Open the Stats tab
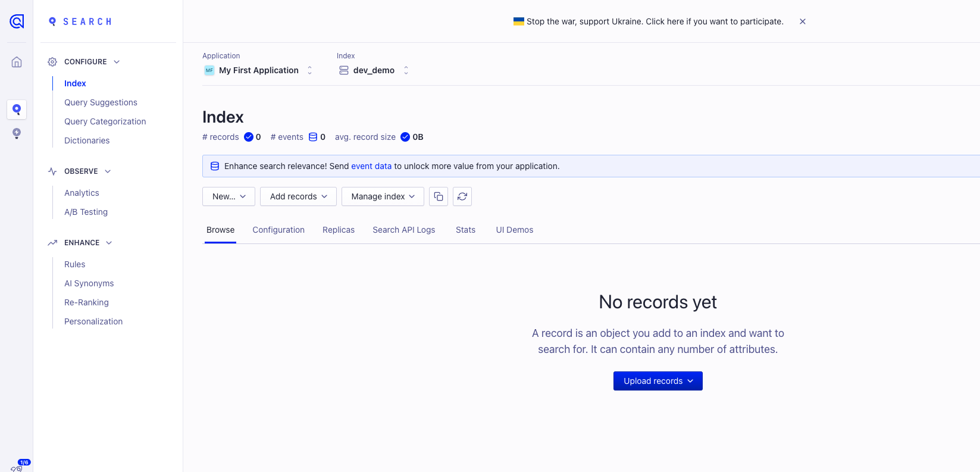The height and width of the screenshot is (472, 980). pyautogui.click(x=465, y=230)
